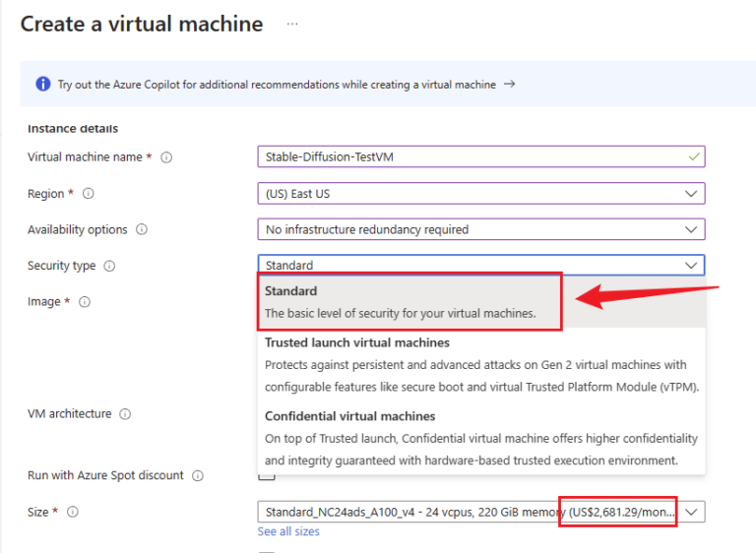Show info tooltip for Region
This screenshot has height=553, width=756.
pos(89,193)
